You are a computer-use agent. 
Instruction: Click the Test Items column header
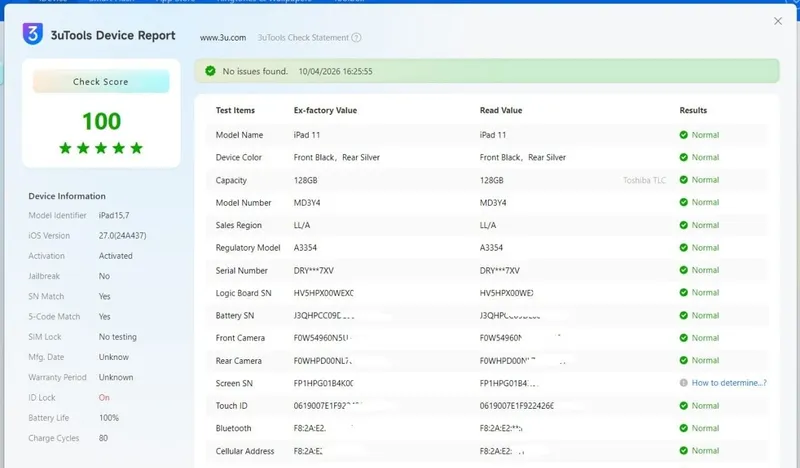[x=235, y=110]
